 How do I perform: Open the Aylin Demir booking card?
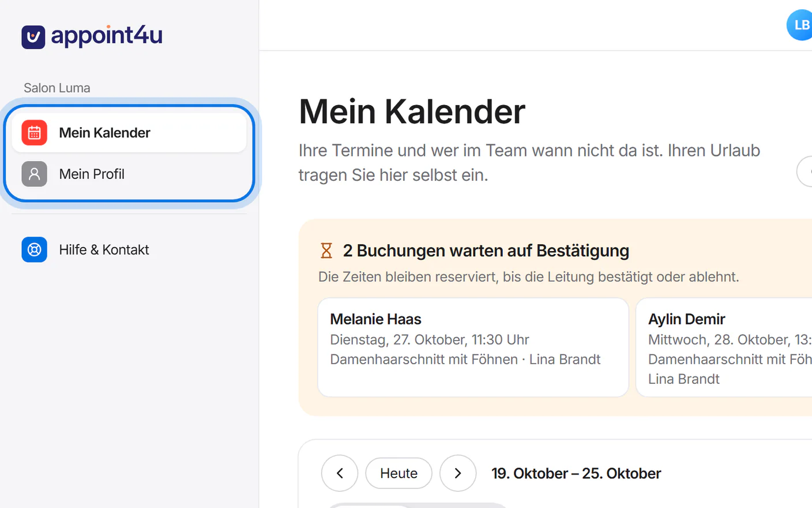(724, 348)
